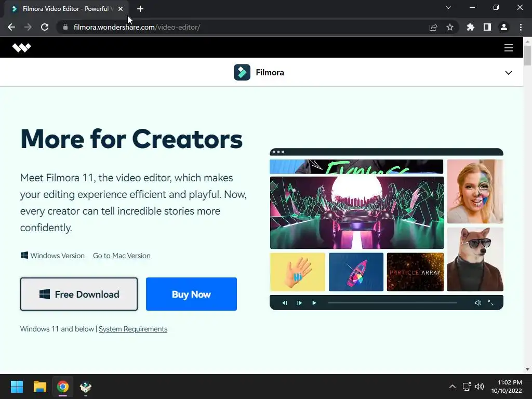Bookmark page with star icon
The height and width of the screenshot is (399, 532).
pyautogui.click(x=450, y=27)
